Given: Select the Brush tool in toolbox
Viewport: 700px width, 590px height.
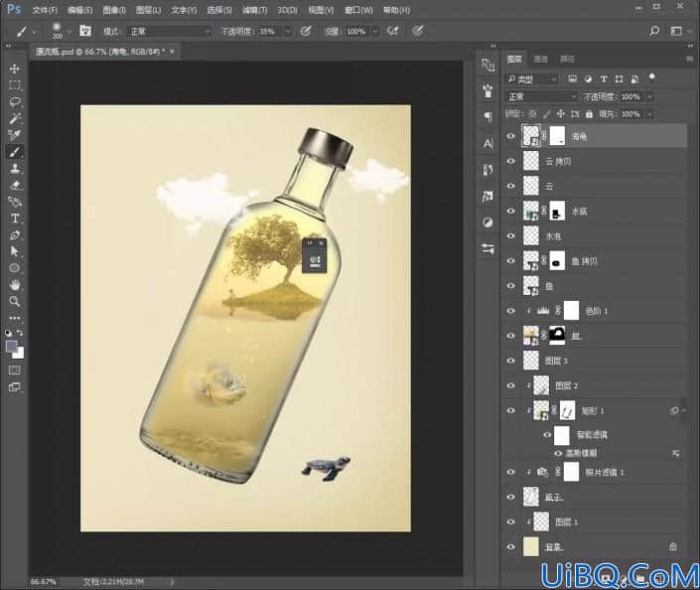Looking at the screenshot, I should [14, 152].
